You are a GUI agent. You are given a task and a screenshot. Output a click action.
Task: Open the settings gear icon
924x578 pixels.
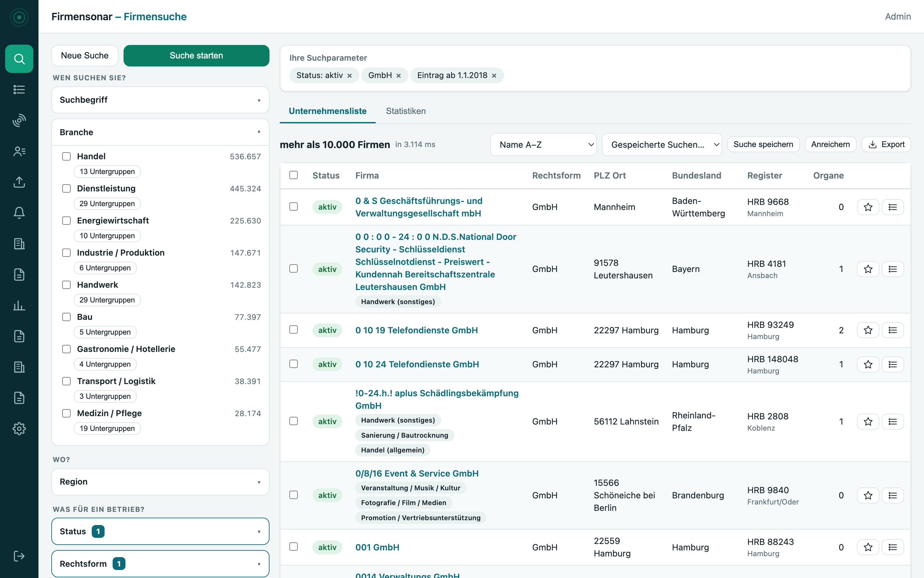tap(19, 429)
